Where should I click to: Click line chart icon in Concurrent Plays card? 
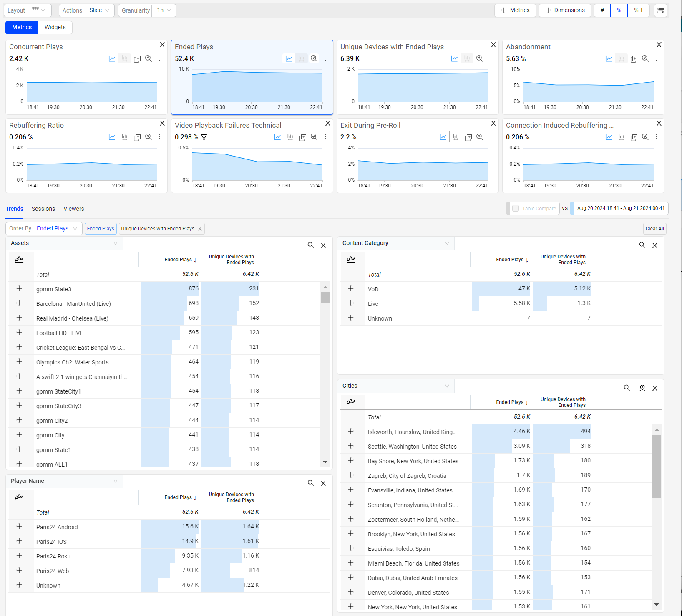pyautogui.click(x=112, y=59)
